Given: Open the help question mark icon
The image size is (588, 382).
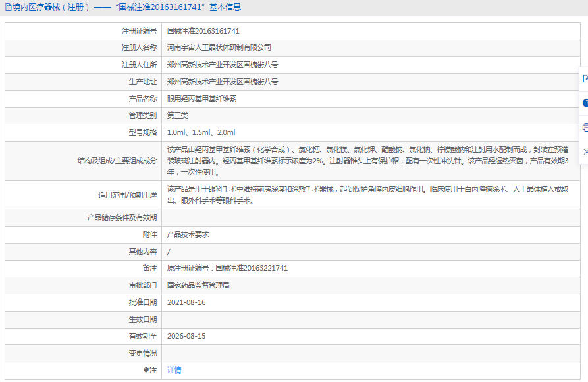Looking at the screenshot, I should point(585,103).
